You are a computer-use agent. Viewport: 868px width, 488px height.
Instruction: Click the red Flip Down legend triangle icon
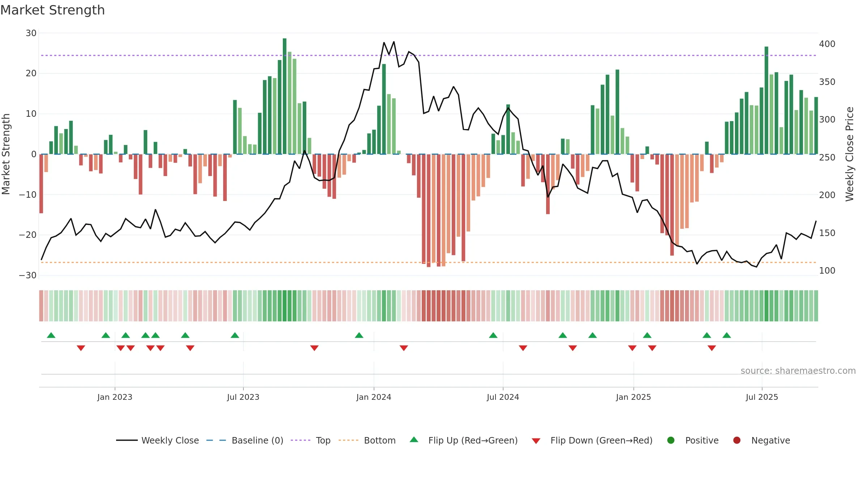pyautogui.click(x=536, y=441)
